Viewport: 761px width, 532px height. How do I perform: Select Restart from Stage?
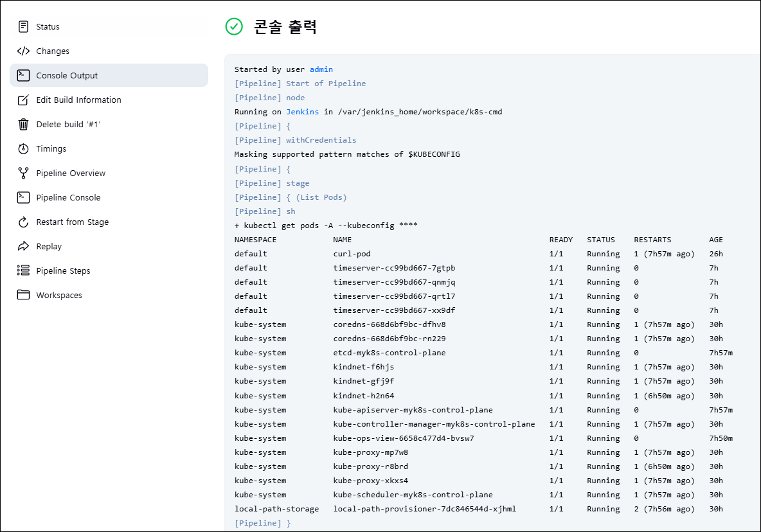point(109,222)
